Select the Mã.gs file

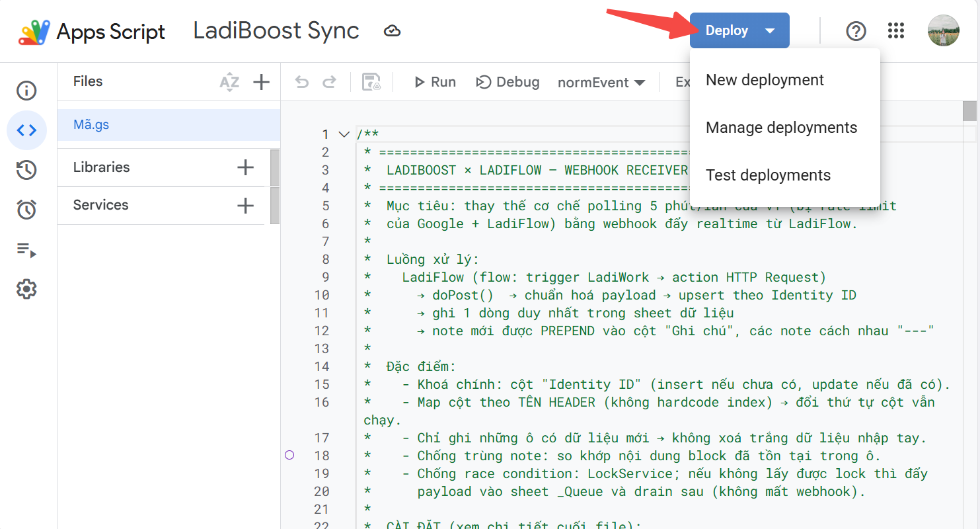click(169, 125)
